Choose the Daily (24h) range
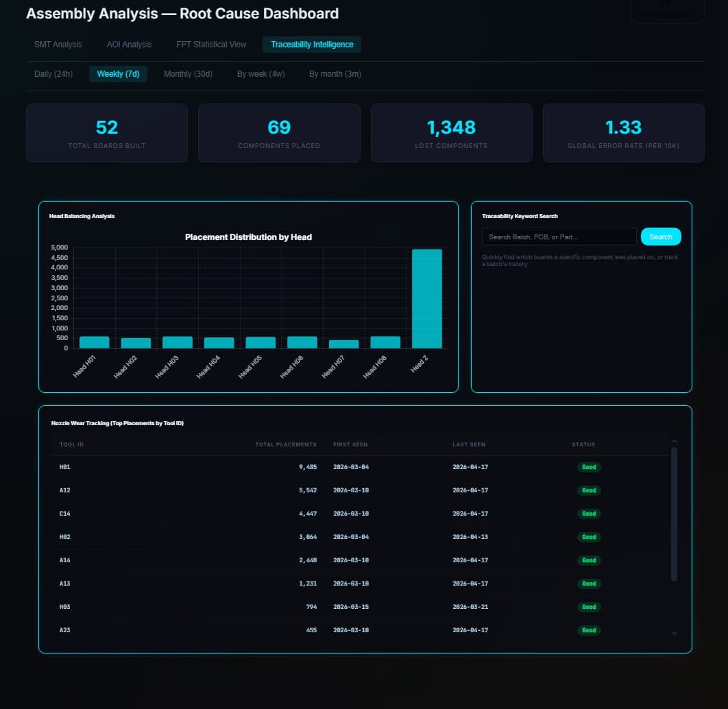 (53, 74)
